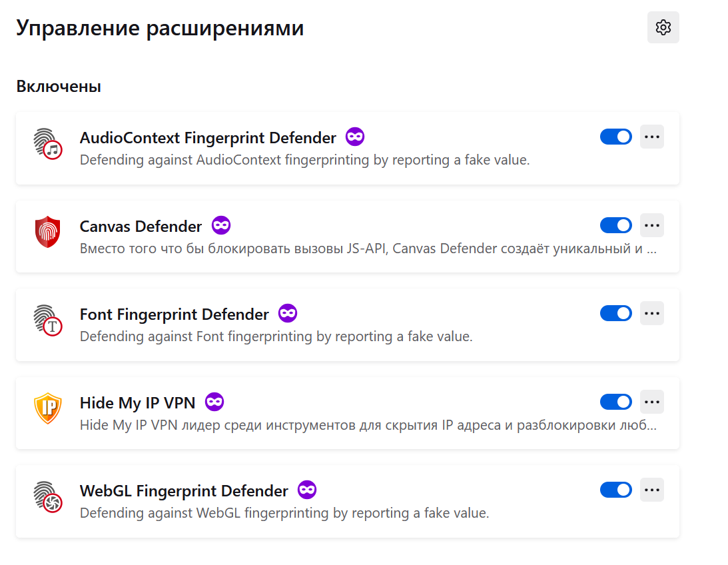Open extension settings gear icon
Image resolution: width=728 pixels, height=565 pixels.
pyautogui.click(x=663, y=27)
